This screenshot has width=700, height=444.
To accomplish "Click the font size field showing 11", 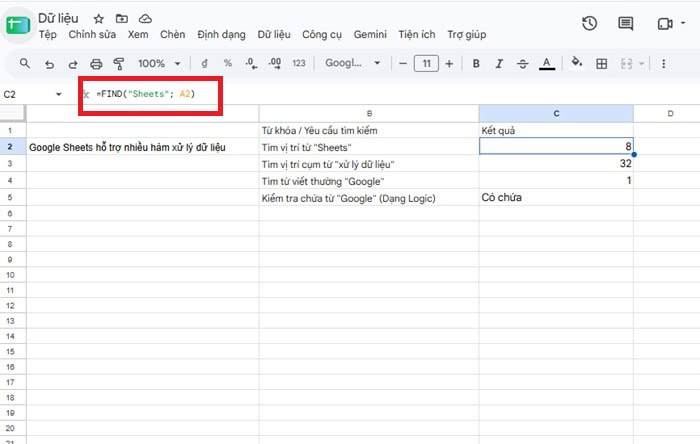I will (426, 63).
